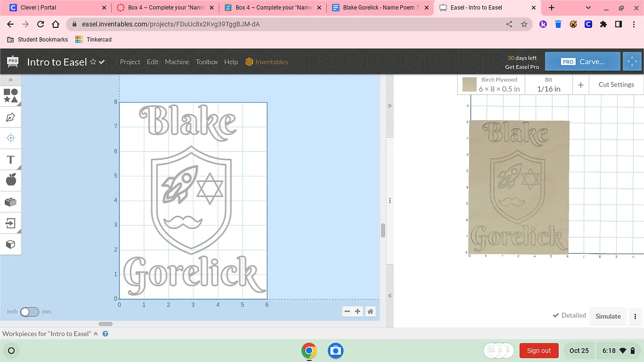Click the Import file icon
This screenshot has height=362, width=644.
[11, 223]
